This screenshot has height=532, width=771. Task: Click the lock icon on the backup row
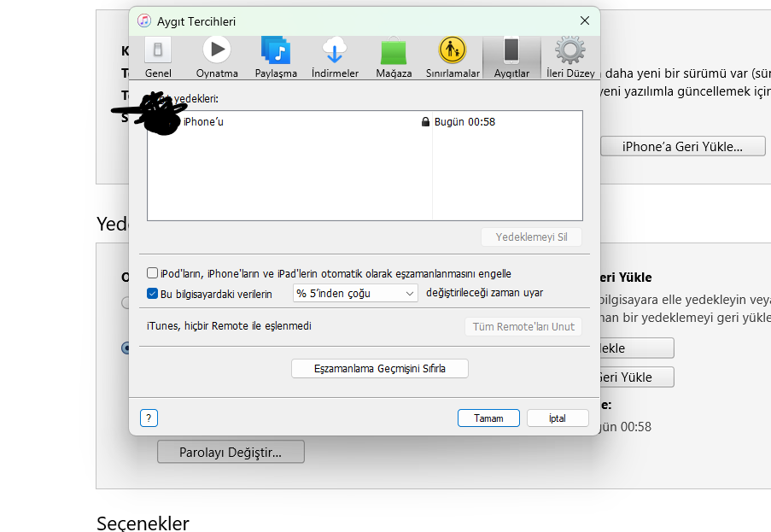[x=425, y=121]
